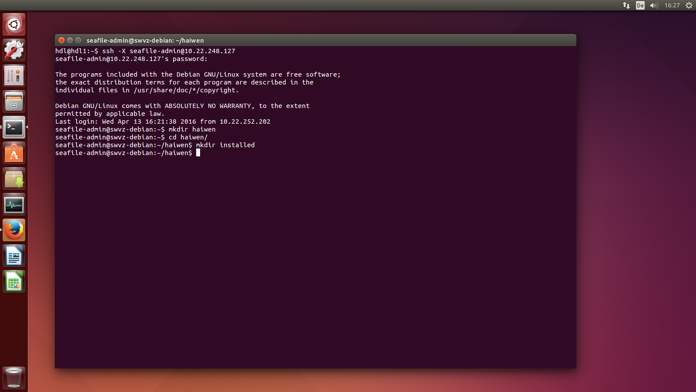The image size is (696, 392).
Task: Open the System Monitor launcher icon
Action: pyautogui.click(x=14, y=205)
